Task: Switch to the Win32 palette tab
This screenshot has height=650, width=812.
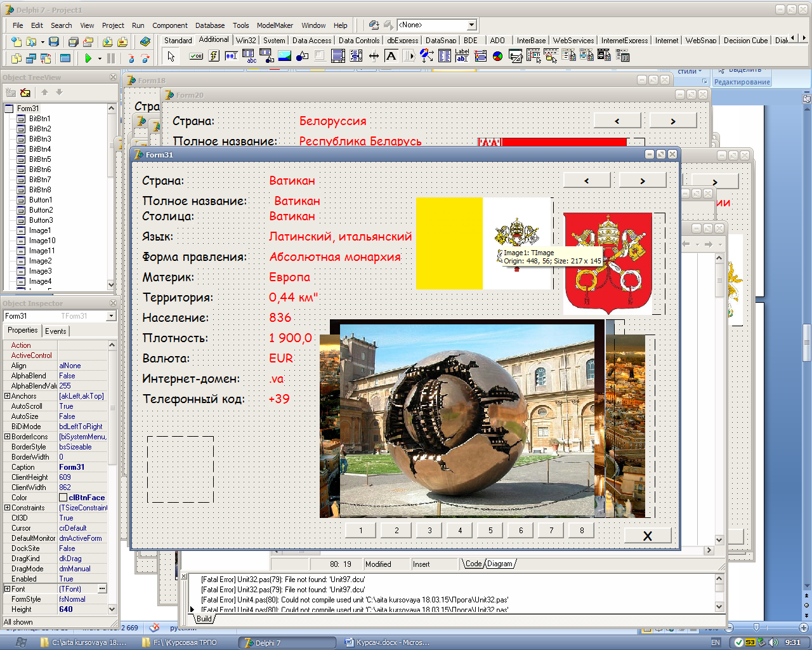Action: point(246,40)
